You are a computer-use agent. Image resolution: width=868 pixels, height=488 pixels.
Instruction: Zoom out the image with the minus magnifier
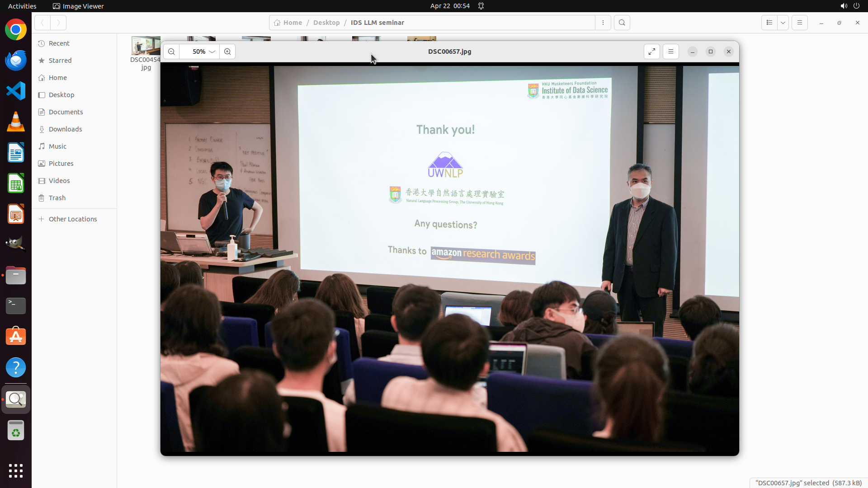(x=171, y=52)
